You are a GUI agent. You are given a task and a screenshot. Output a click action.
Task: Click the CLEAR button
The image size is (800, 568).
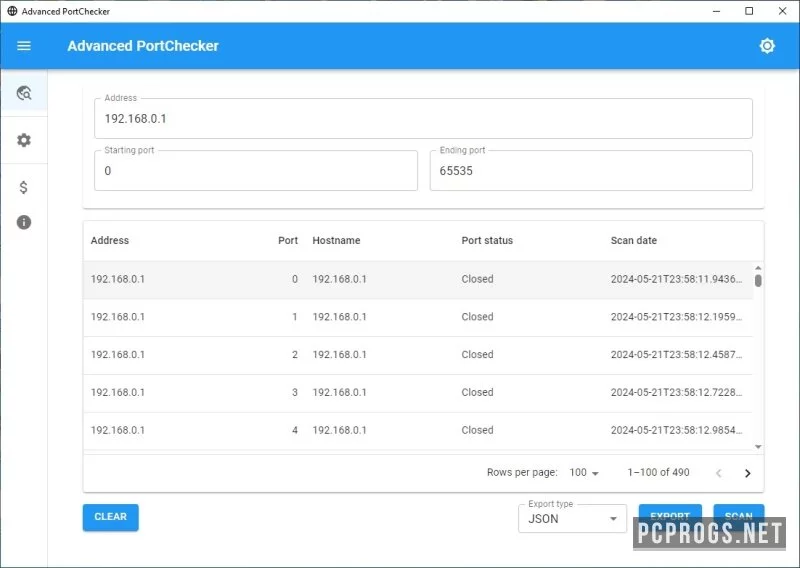click(110, 517)
